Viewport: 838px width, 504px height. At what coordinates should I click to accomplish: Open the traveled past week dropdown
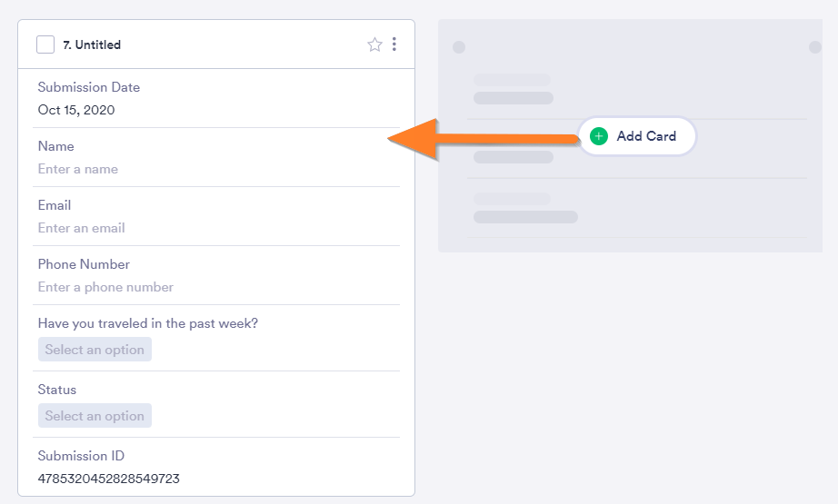[x=95, y=350]
